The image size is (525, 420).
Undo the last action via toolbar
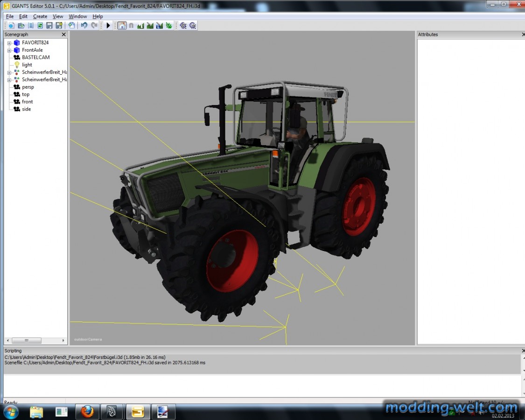(84, 26)
